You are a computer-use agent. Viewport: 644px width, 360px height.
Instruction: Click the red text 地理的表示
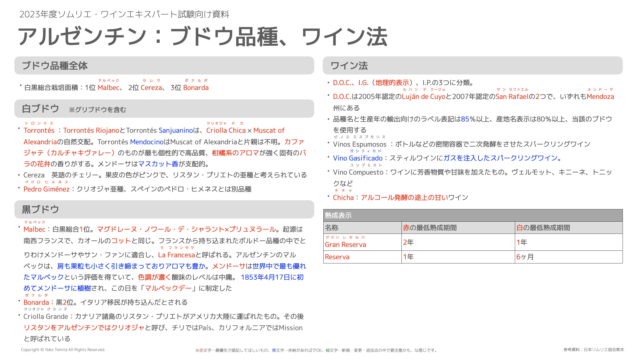[x=392, y=83]
